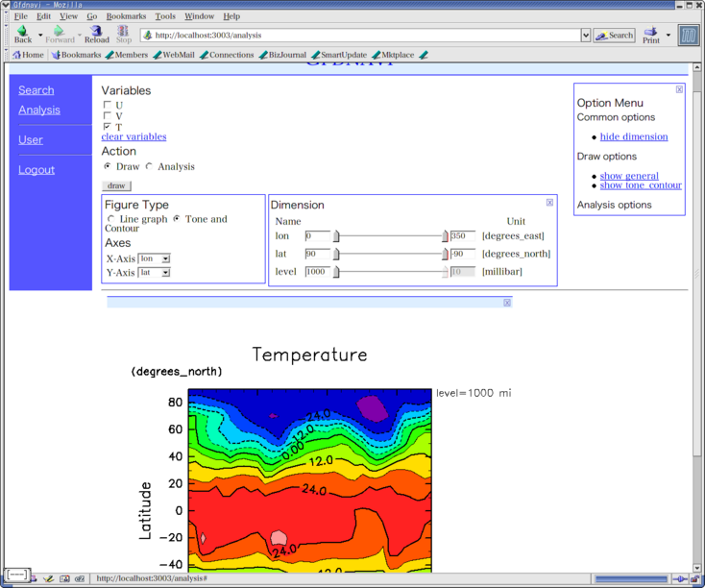The width and height of the screenshot is (705, 588).
Task: Close the Option Menu panel
Action: (x=679, y=89)
